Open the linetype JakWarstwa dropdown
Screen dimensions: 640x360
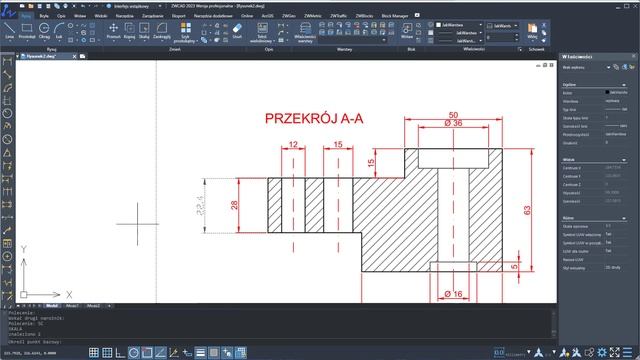pyautogui.click(x=459, y=33)
